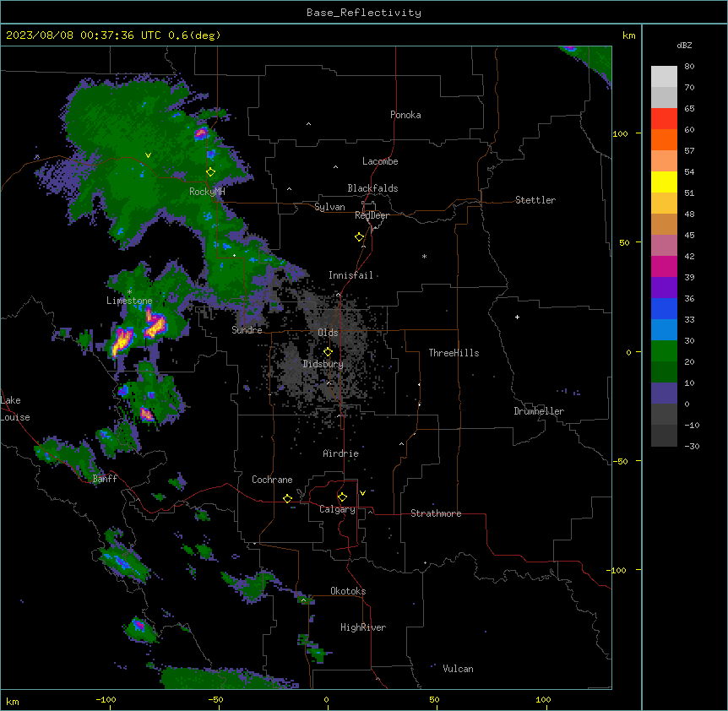Screen dimensions: 728x711
Task: Click the Louise label on left edge
Action: click(15, 417)
